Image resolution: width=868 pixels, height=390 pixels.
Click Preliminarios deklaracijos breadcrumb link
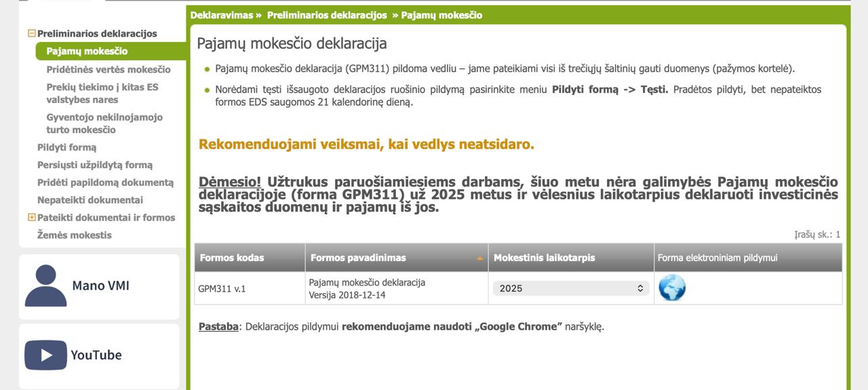click(327, 15)
